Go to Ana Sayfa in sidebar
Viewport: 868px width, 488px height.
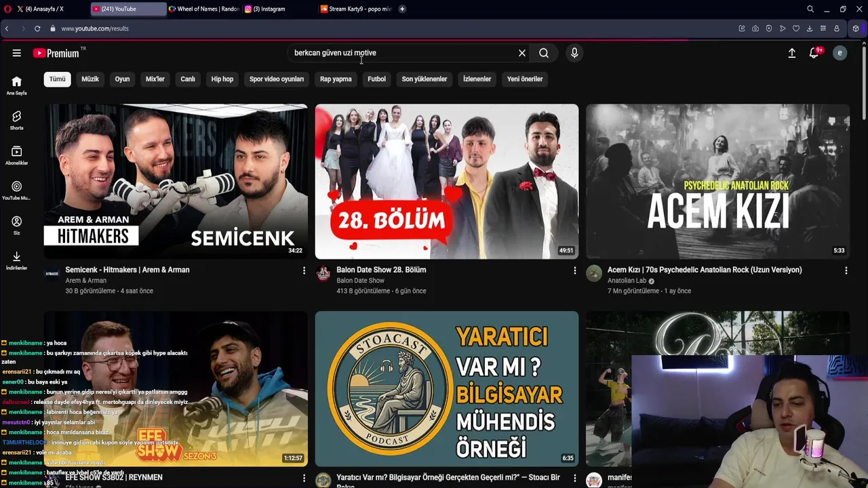click(16, 85)
